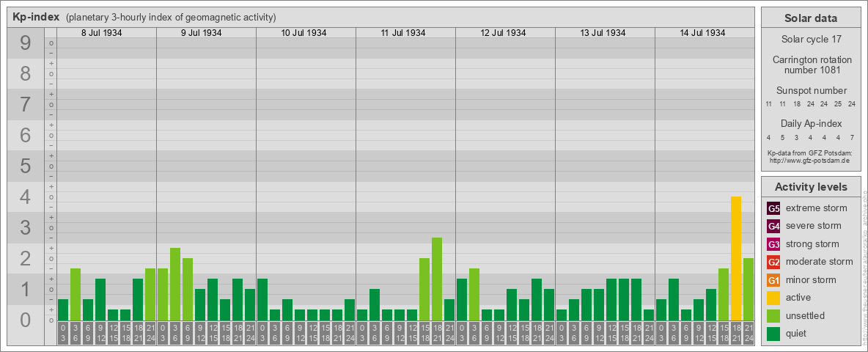The image size is (868, 352).
Task: Click the G2 moderate storm badge
Action: click(773, 262)
